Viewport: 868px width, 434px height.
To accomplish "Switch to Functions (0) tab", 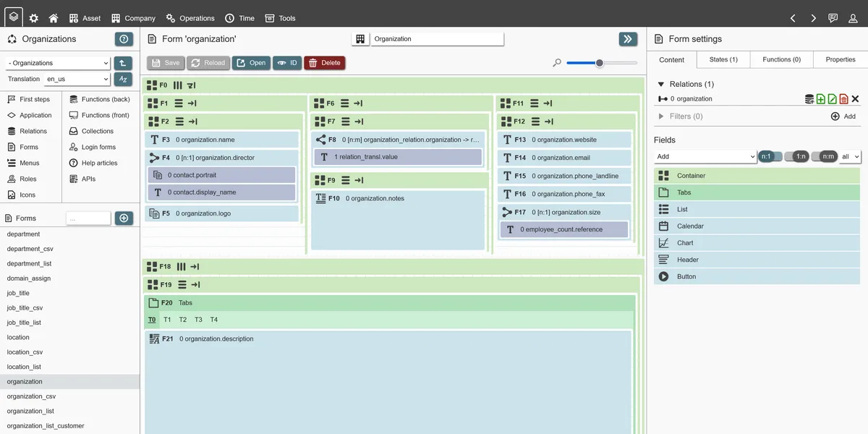I will (x=781, y=59).
